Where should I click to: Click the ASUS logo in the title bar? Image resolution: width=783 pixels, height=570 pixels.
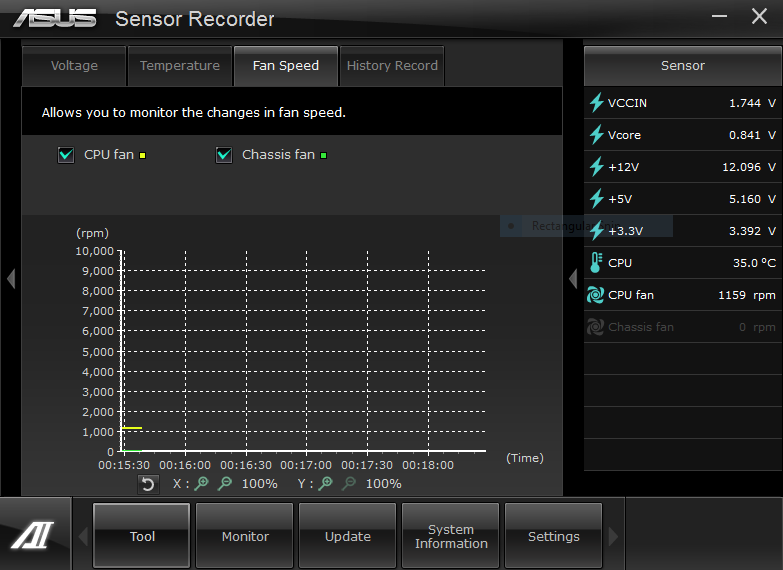[x=54, y=18]
